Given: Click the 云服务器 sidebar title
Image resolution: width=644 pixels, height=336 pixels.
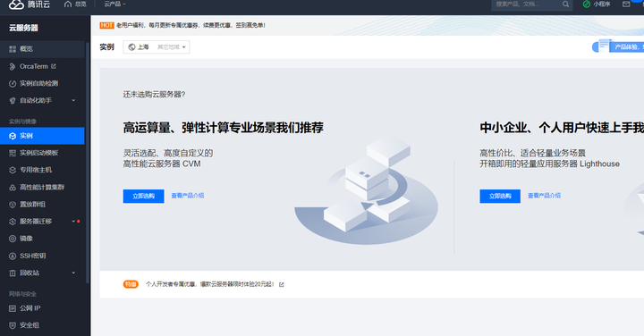Looking at the screenshot, I should pyautogui.click(x=23, y=28).
